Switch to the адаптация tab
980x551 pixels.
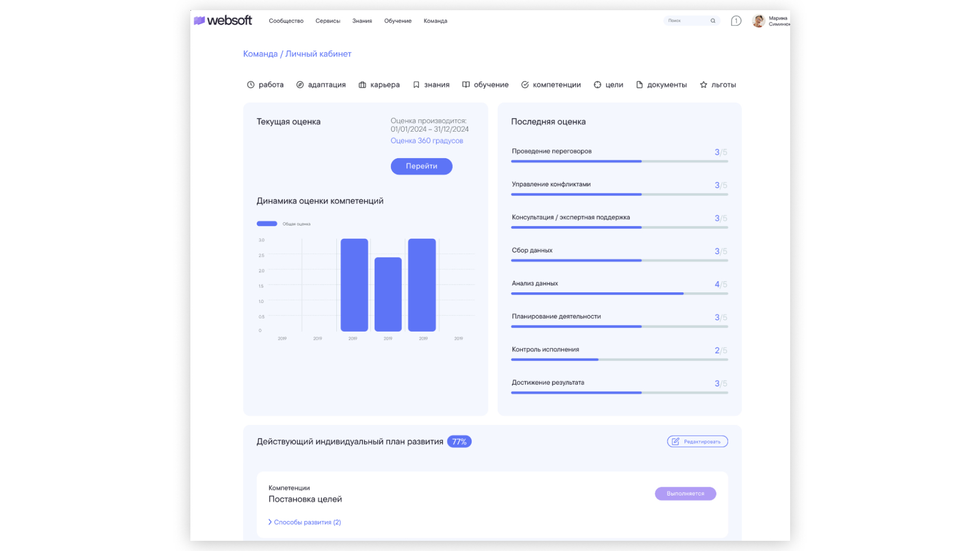(321, 85)
